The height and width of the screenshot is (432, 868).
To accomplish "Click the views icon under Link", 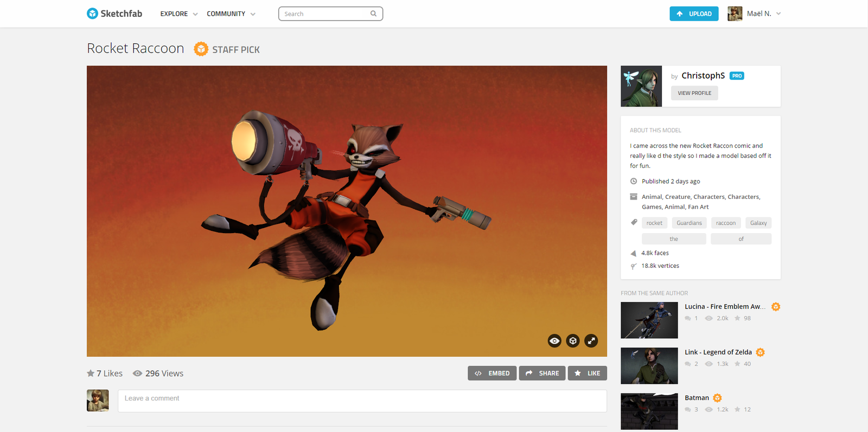I will (x=709, y=364).
